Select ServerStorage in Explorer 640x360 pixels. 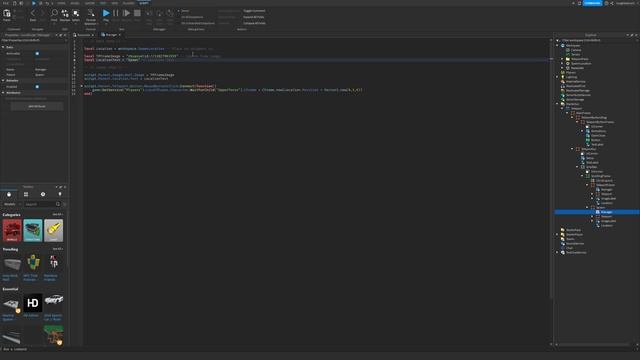[575, 100]
